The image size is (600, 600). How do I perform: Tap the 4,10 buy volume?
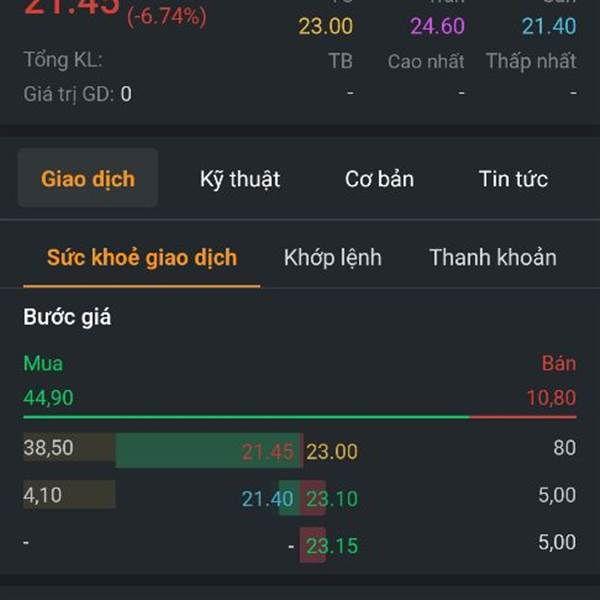pyautogui.click(x=41, y=494)
